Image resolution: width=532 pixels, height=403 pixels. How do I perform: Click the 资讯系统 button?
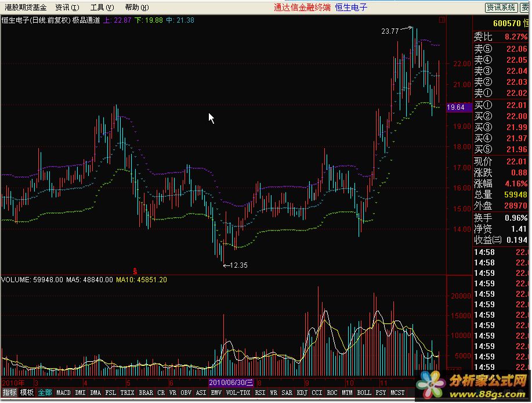tap(501, 8)
